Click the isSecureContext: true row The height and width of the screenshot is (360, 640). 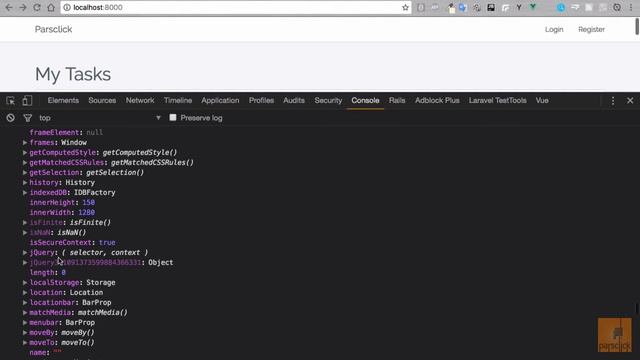(72, 242)
